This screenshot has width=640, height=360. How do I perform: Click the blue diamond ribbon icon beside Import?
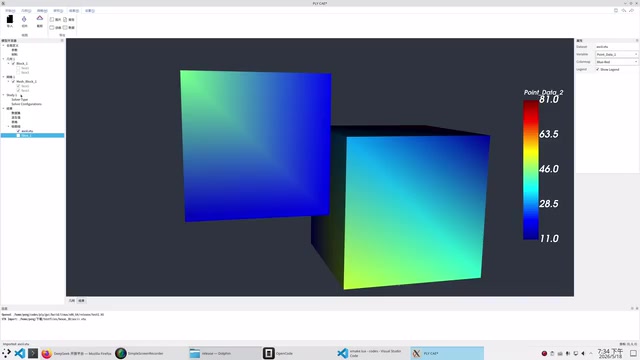tap(24, 19)
